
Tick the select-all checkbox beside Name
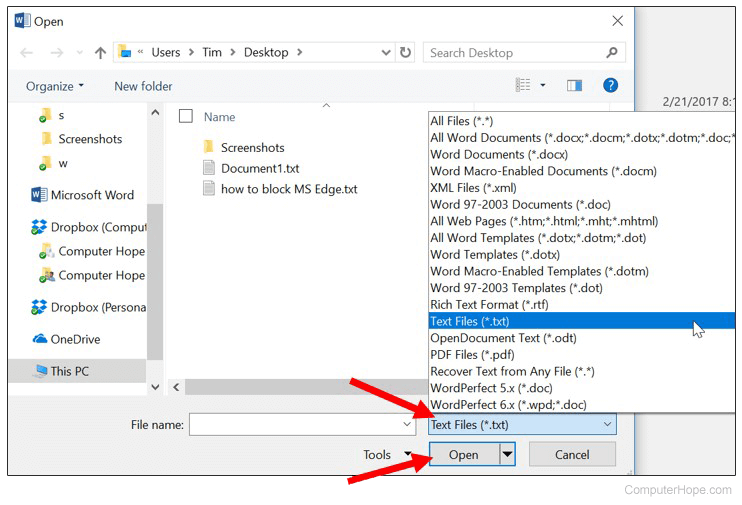point(186,116)
